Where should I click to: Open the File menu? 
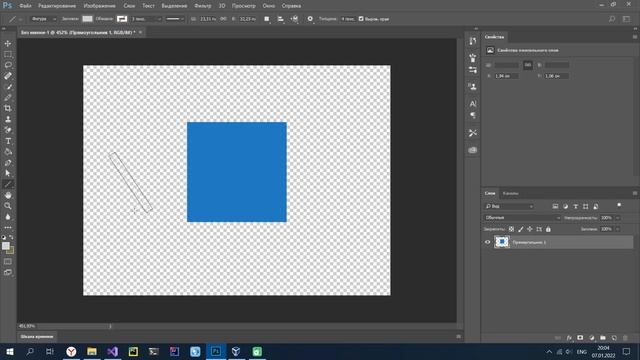[25, 6]
